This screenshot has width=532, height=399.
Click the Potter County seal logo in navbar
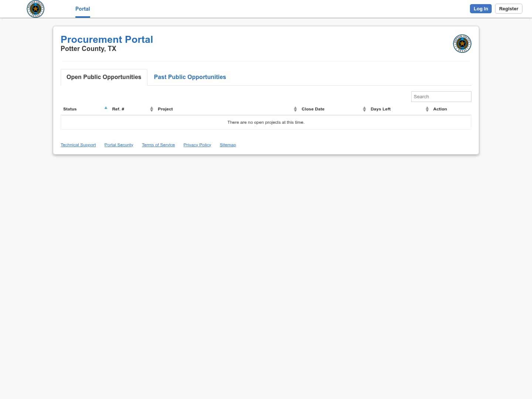click(x=35, y=9)
